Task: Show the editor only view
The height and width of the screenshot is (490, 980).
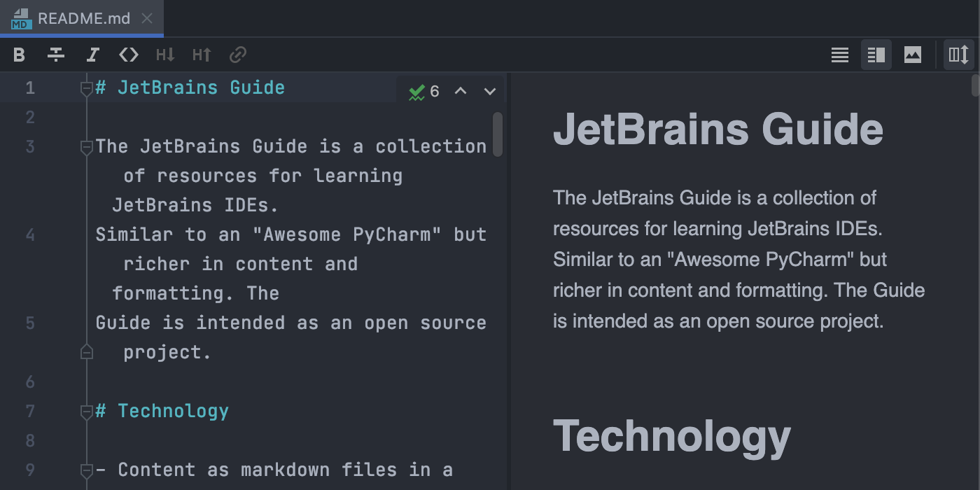Action: pyautogui.click(x=840, y=55)
